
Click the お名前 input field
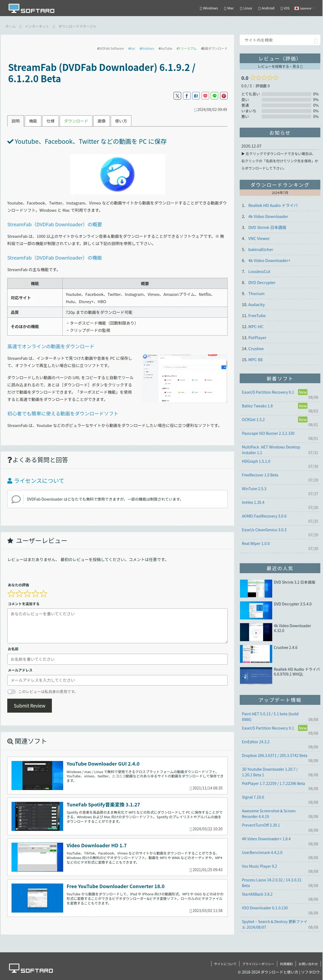(117, 659)
